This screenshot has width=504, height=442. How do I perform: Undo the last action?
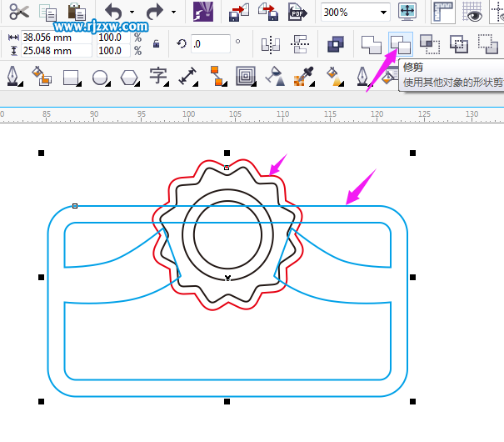tap(114, 12)
